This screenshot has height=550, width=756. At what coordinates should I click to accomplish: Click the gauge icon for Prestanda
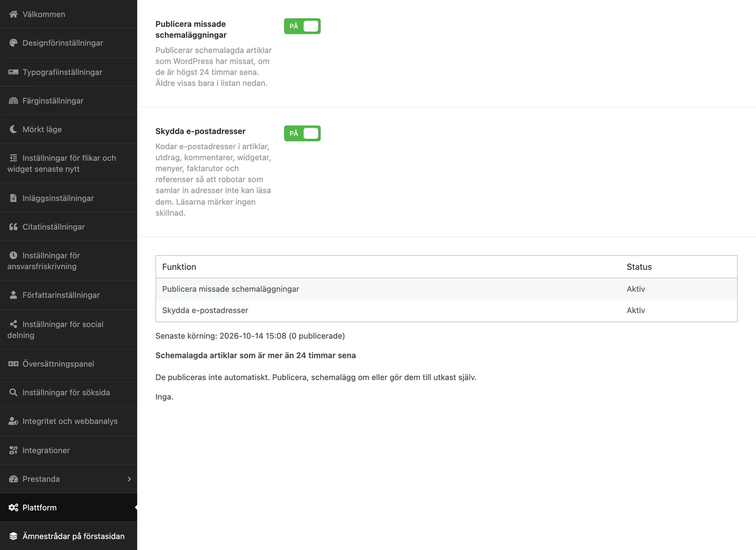pos(13,479)
